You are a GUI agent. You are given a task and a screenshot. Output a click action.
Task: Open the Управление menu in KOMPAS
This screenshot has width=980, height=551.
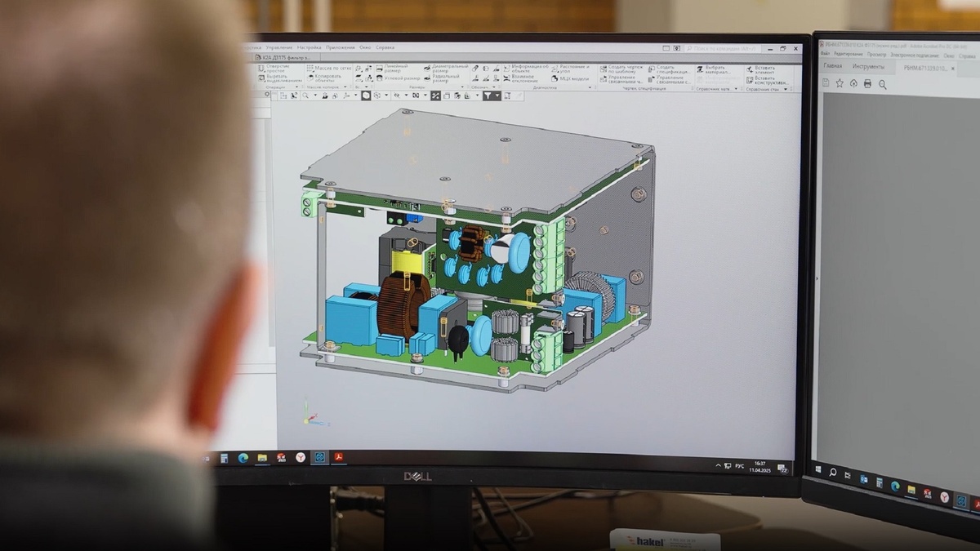point(278,47)
